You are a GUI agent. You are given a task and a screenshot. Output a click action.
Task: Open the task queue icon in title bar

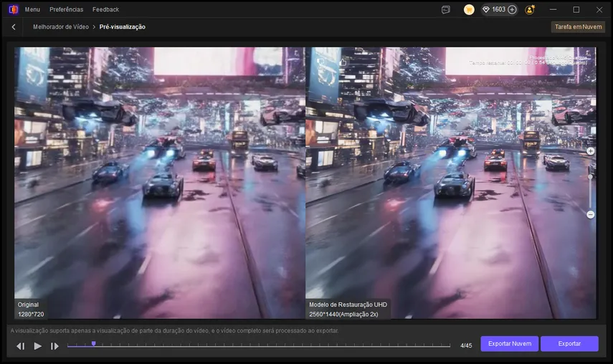(446, 10)
